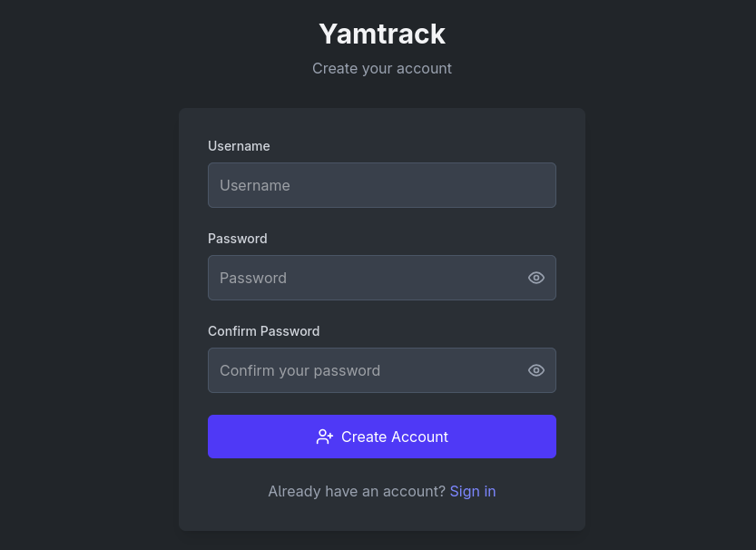Click the Confirm Password label

pyautogui.click(x=263, y=331)
